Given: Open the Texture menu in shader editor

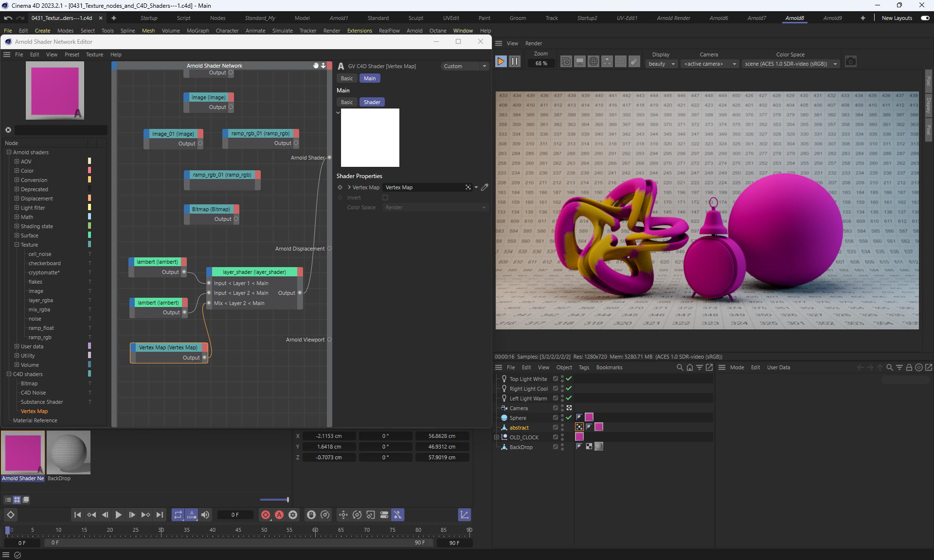Looking at the screenshot, I should point(94,54).
